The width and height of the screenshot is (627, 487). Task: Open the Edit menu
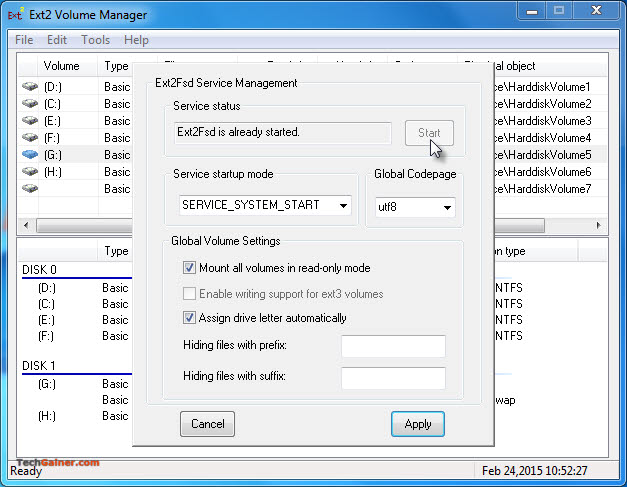(57, 40)
